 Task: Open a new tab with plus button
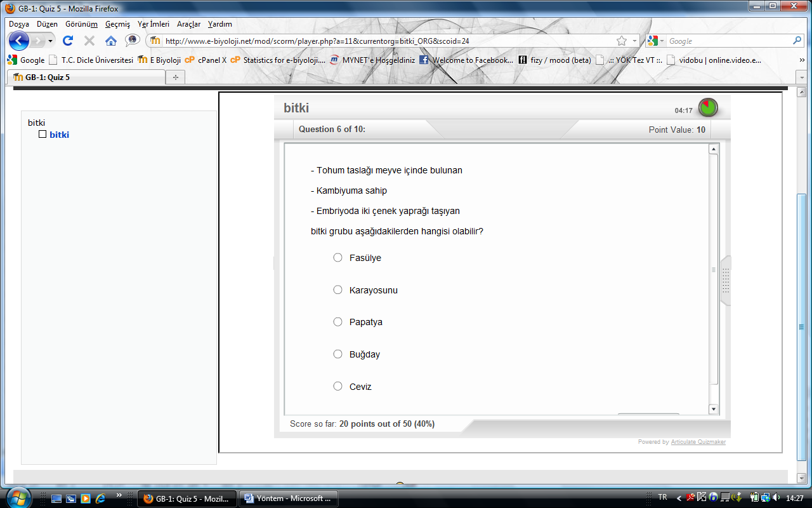tap(175, 77)
